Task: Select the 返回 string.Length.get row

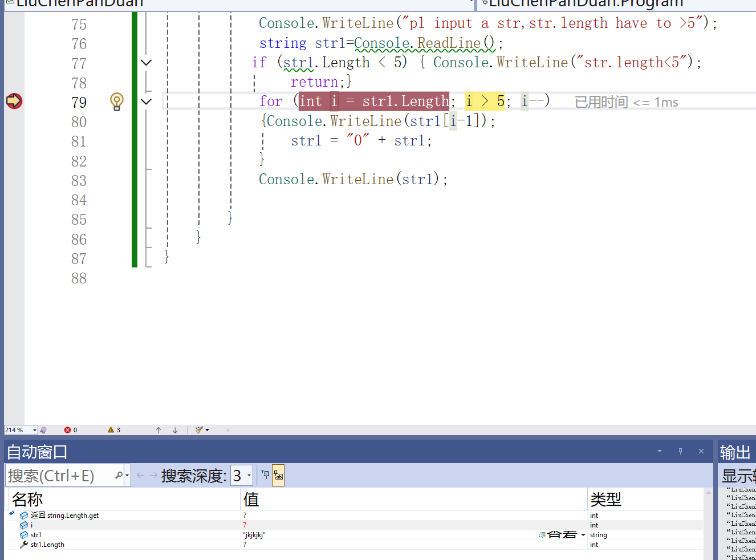Action: coord(356,516)
